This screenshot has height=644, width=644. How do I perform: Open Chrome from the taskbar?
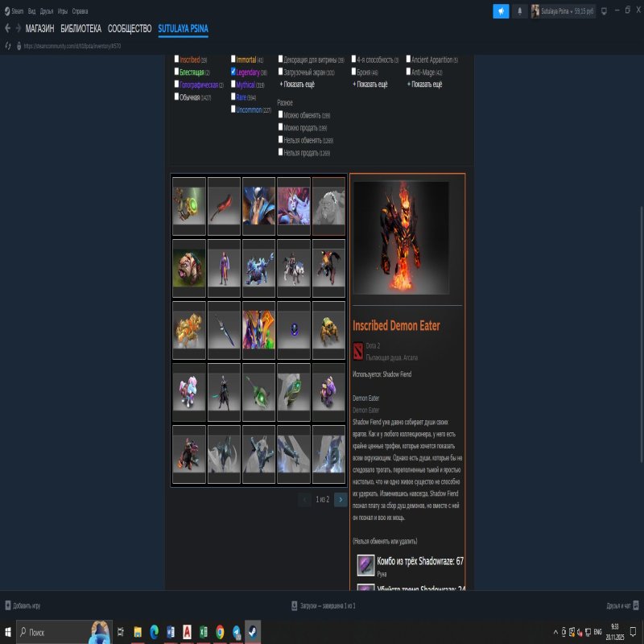pyautogui.click(x=219, y=632)
